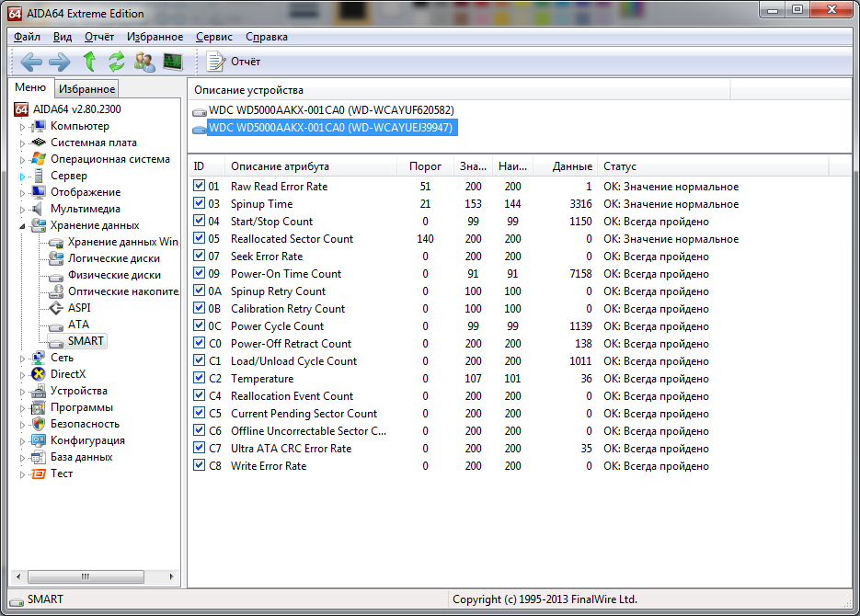Screen dimensions: 860x616
Task: Open the Вид menu
Action: (63, 37)
